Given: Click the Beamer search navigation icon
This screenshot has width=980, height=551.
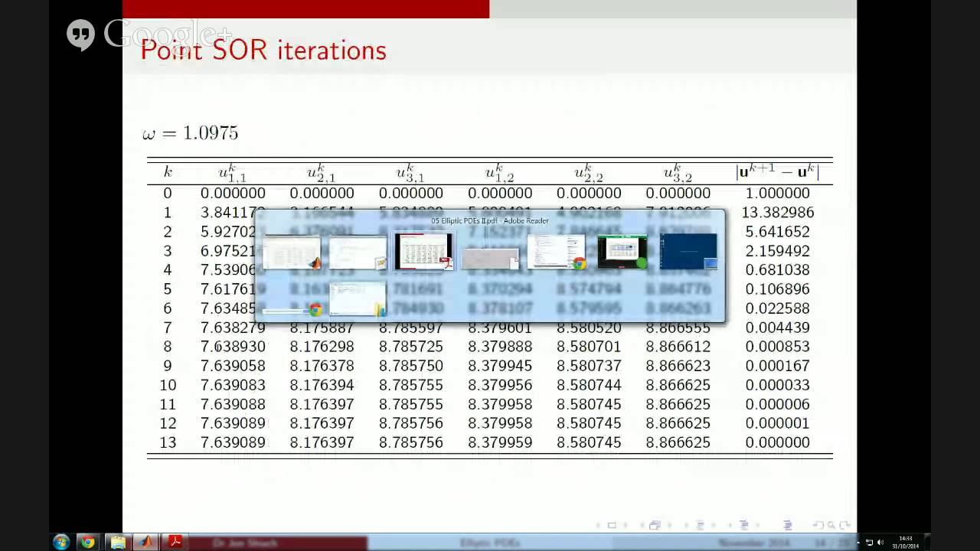Looking at the screenshot, I should pos(831,525).
